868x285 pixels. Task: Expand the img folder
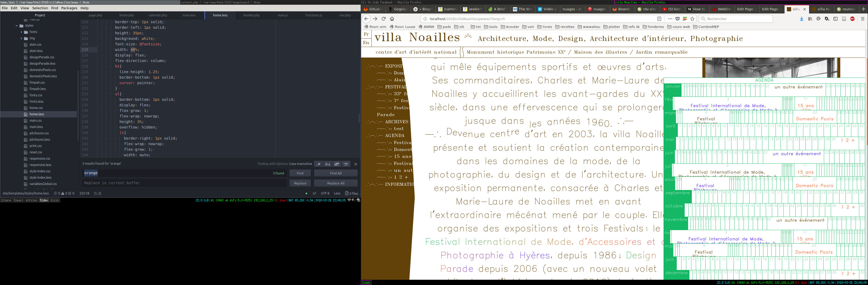click(x=21, y=38)
